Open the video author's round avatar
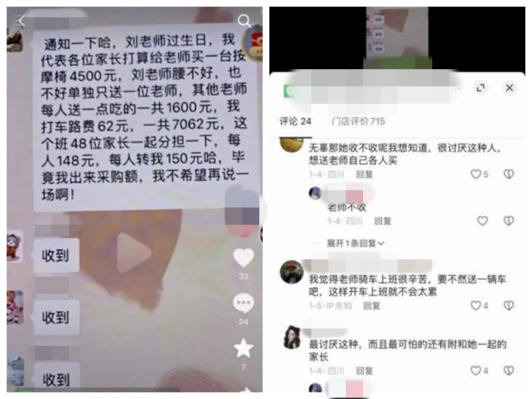Image resolution: width=532 pixels, height=399 pixels. (253, 43)
